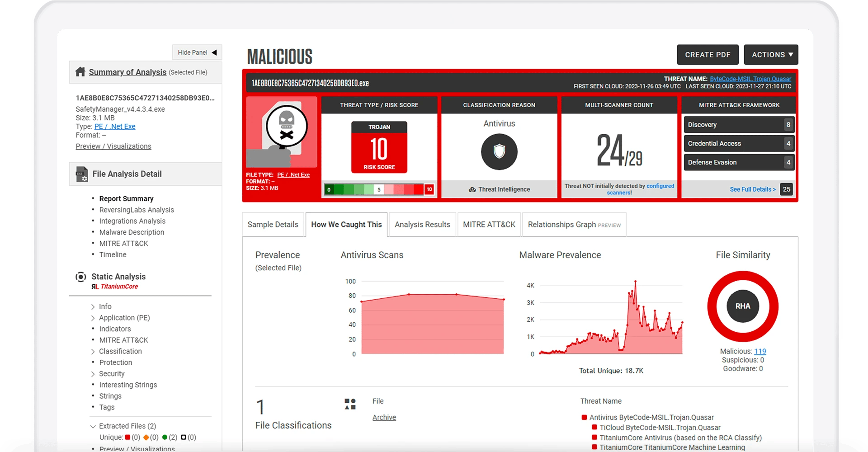Click the green circle unique-files indicator

point(165,437)
